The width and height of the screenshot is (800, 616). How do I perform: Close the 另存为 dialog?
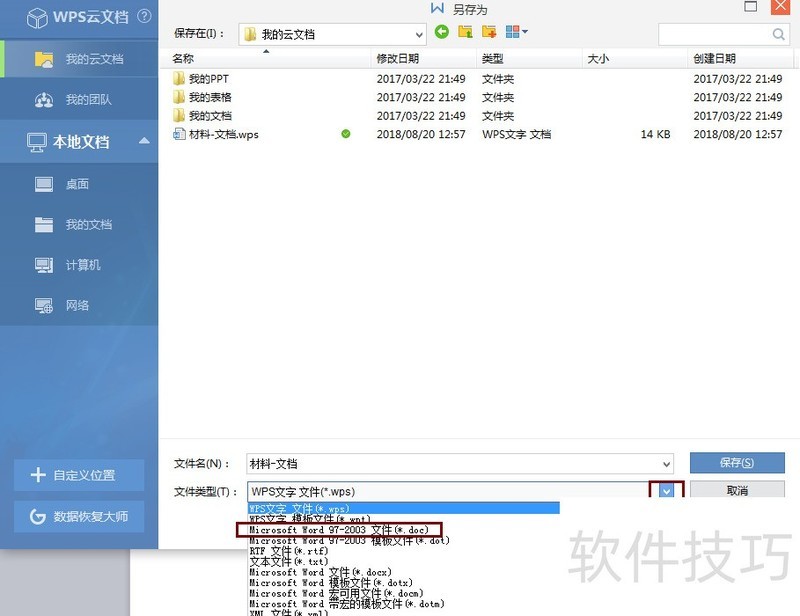(x=780, y=6)
